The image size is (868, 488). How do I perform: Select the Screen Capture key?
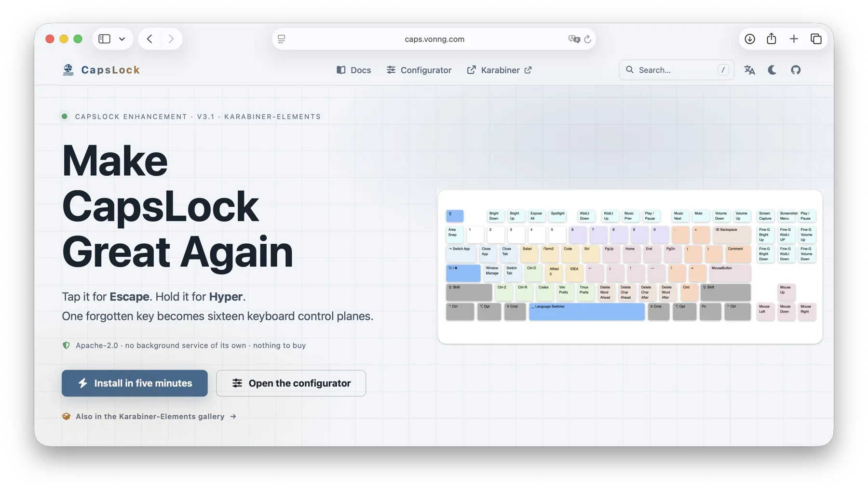pos(766,216)
